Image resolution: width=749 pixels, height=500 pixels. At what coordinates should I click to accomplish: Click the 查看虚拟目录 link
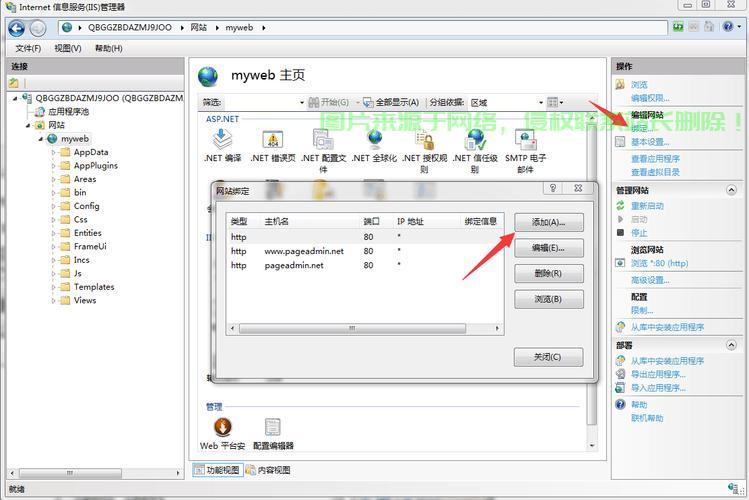pos(655,172)
